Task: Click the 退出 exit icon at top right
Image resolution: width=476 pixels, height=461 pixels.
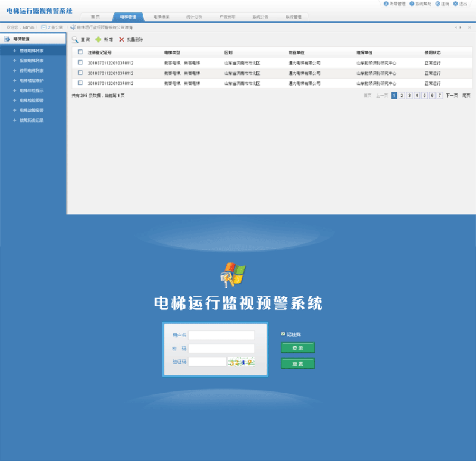Action: [455, 4]
